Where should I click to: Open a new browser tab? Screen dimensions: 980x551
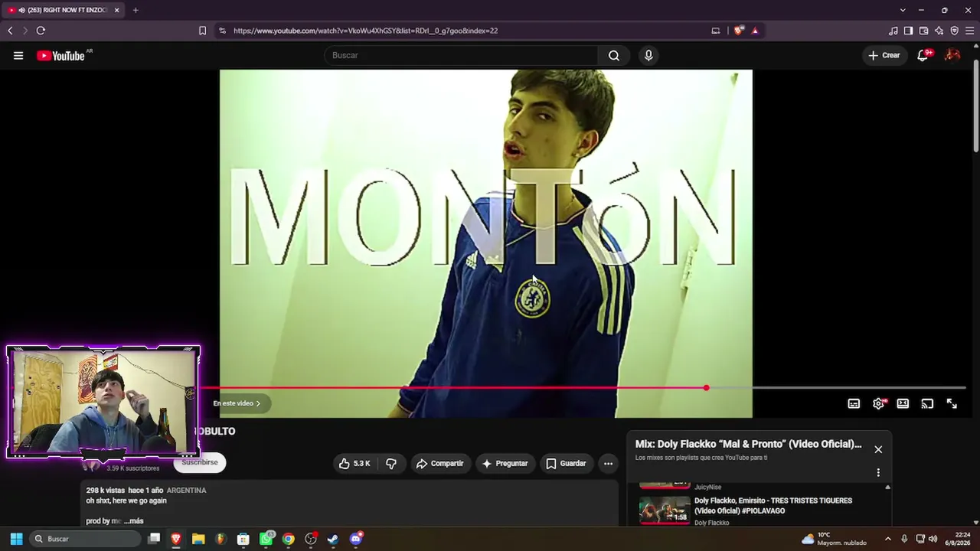pyautogui.click(x=136, y=10)
